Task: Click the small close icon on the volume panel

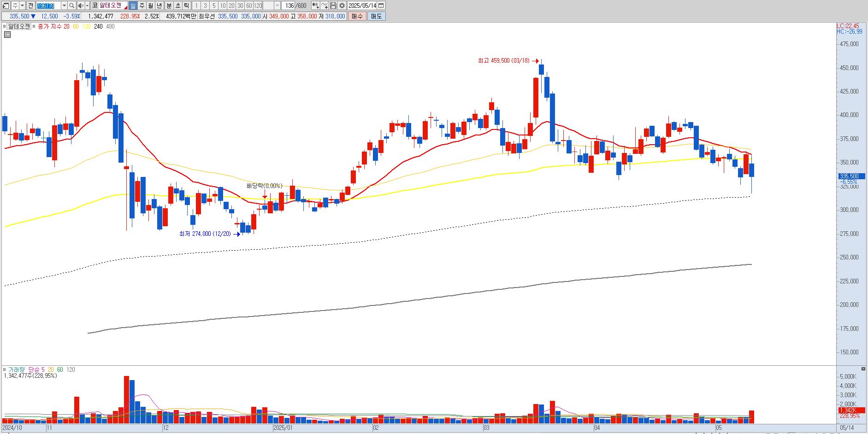Action: [863, 369]
